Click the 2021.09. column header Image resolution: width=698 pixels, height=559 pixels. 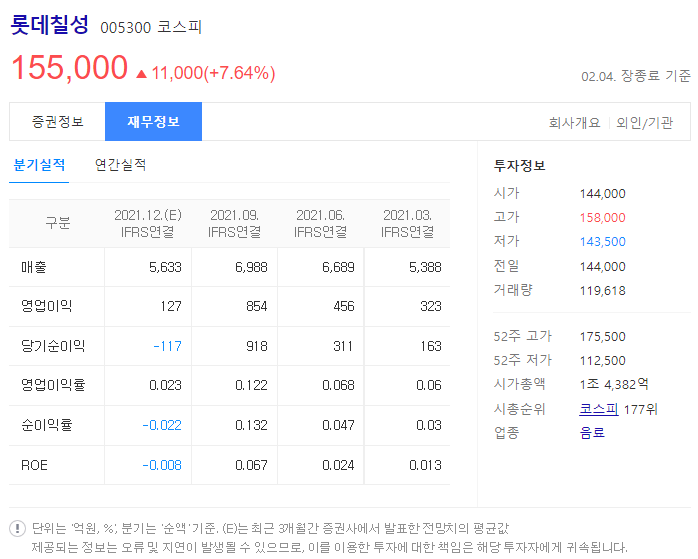(235, 223)
